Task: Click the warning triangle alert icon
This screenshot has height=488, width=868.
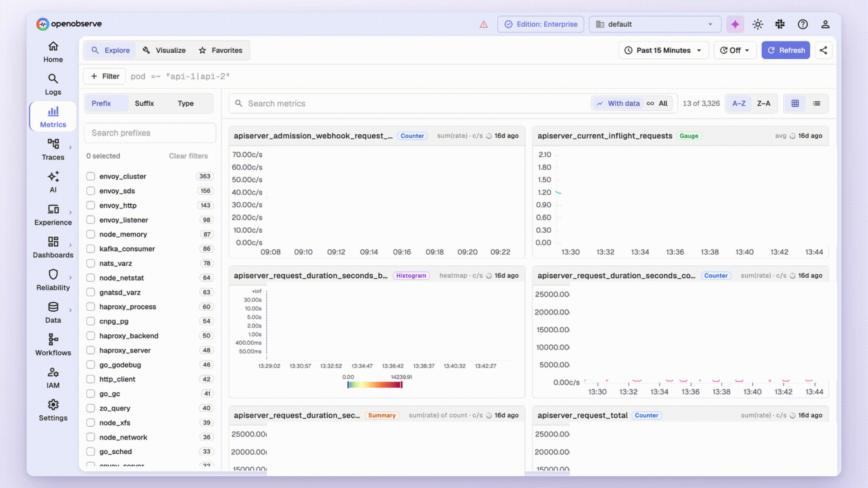Action: [x=484, y=24]
